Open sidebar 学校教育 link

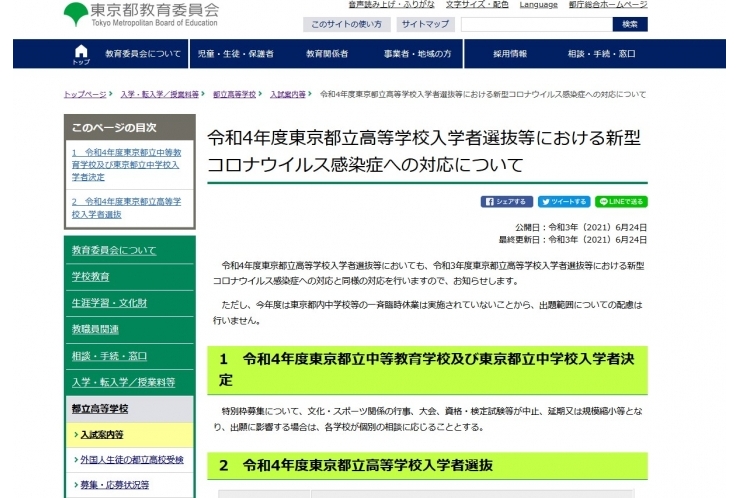click(90, 277)
